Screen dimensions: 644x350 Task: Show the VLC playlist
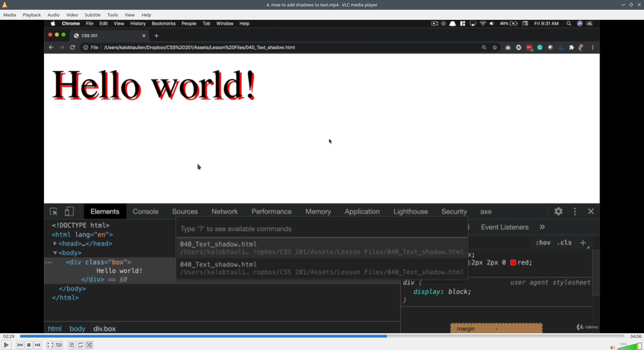pyautogui.click(x=72, y=345)
